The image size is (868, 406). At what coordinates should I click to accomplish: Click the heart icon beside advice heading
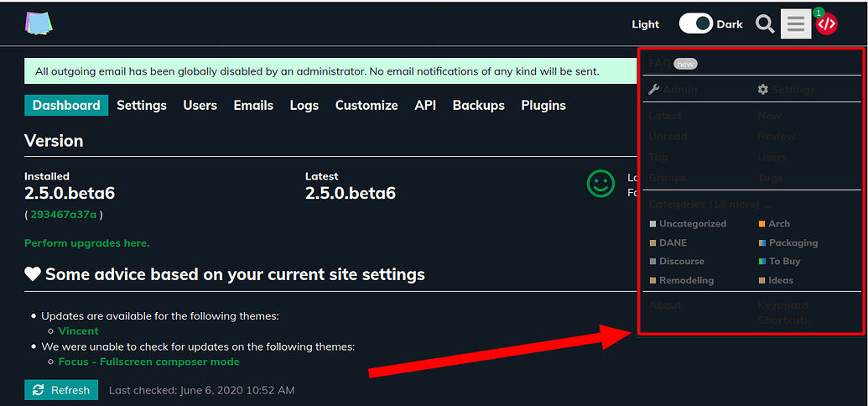pyautogui.click(x=33, y=274)
